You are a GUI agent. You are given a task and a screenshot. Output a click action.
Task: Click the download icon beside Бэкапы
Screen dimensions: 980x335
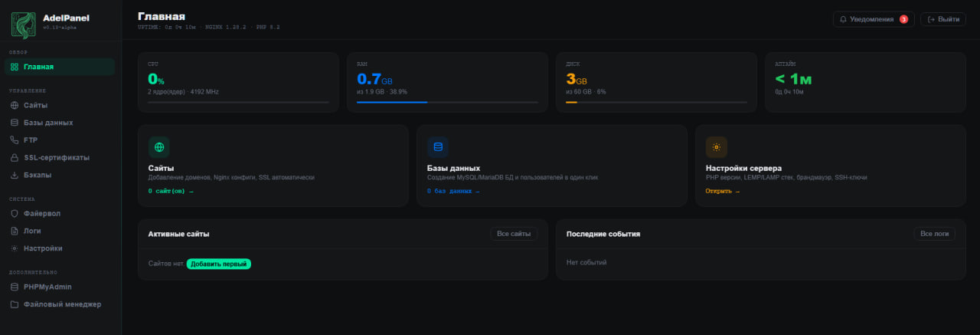(x=15, y=175)
